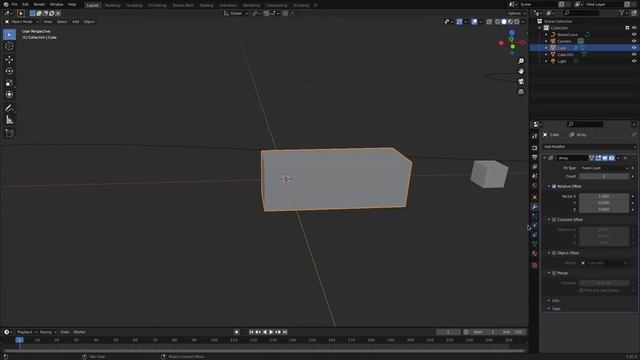640x360 pixels.
Task: Open the World properties tab icon
Action: coord(535,185)
